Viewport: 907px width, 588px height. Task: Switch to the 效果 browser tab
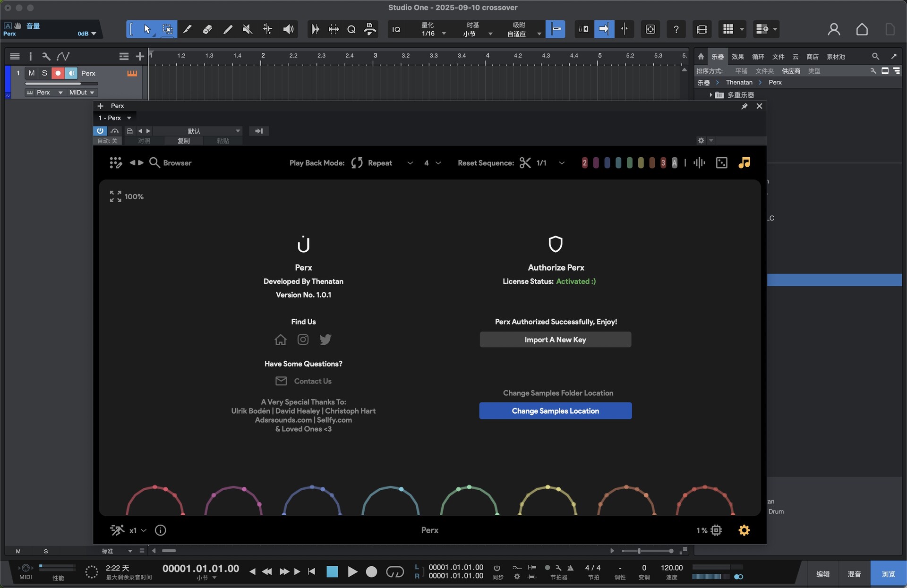click(737, 57)
